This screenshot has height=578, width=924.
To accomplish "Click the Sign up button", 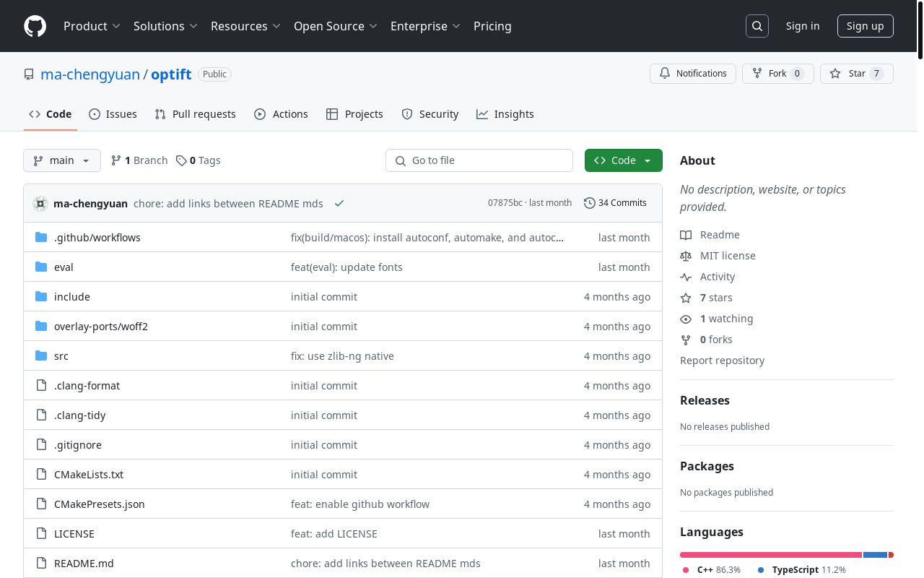I will tap(865, 26).
